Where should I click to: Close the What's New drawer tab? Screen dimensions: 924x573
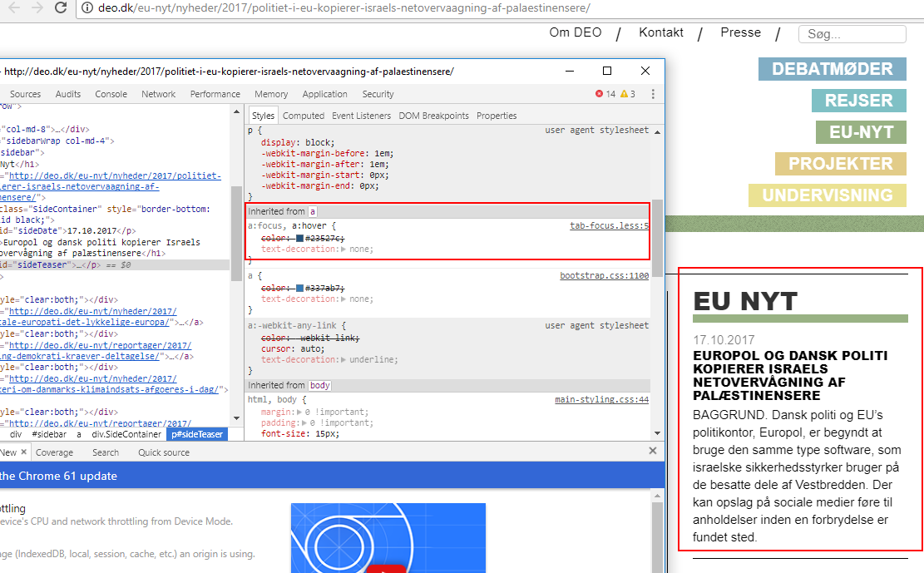(23, 452)
